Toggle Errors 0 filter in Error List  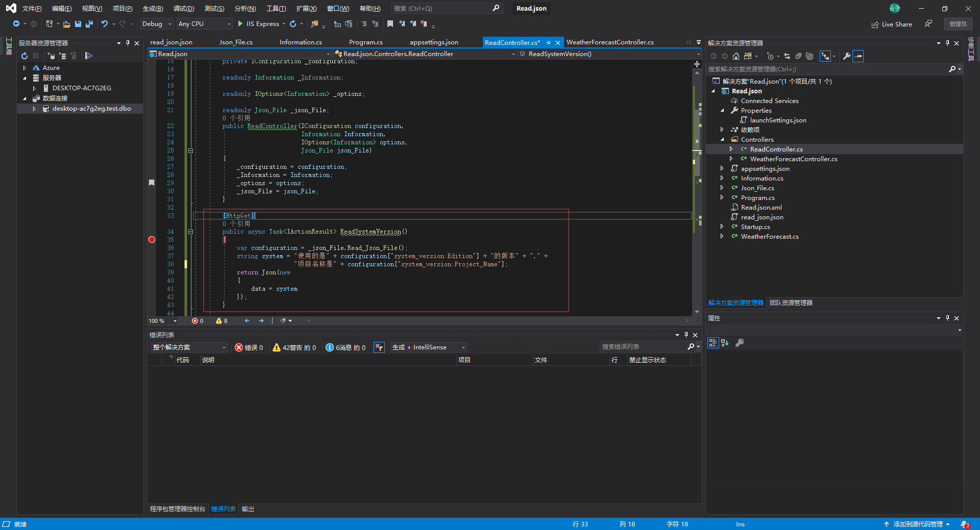(x=249, y=347)
